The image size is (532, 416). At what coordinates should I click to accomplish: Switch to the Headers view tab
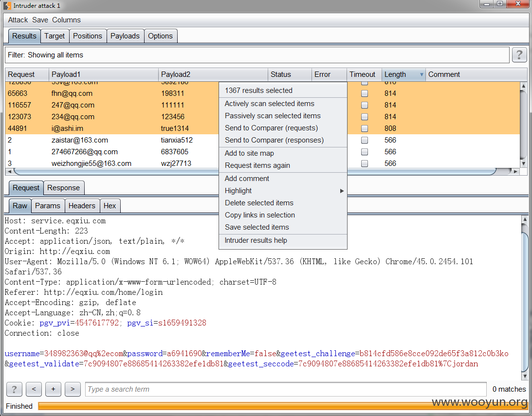point(82,206)
